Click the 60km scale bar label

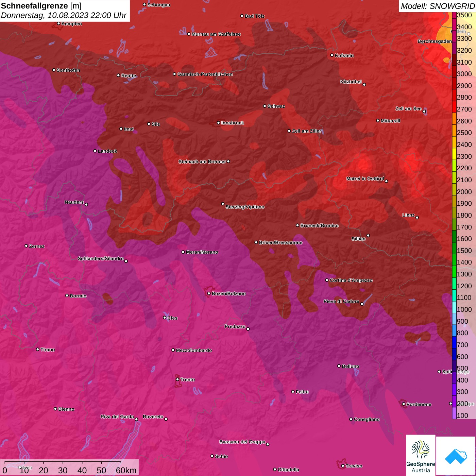pyautogui.click(x=126, y=470)
